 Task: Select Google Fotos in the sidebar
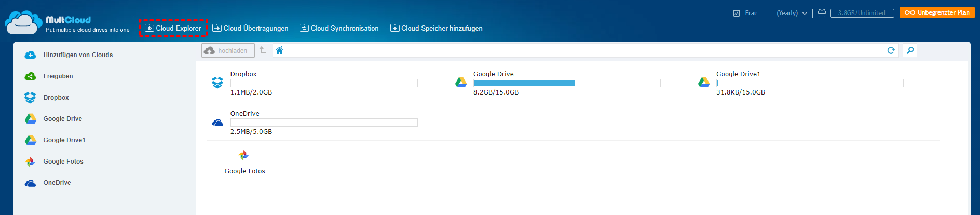[x=63, y=162]
